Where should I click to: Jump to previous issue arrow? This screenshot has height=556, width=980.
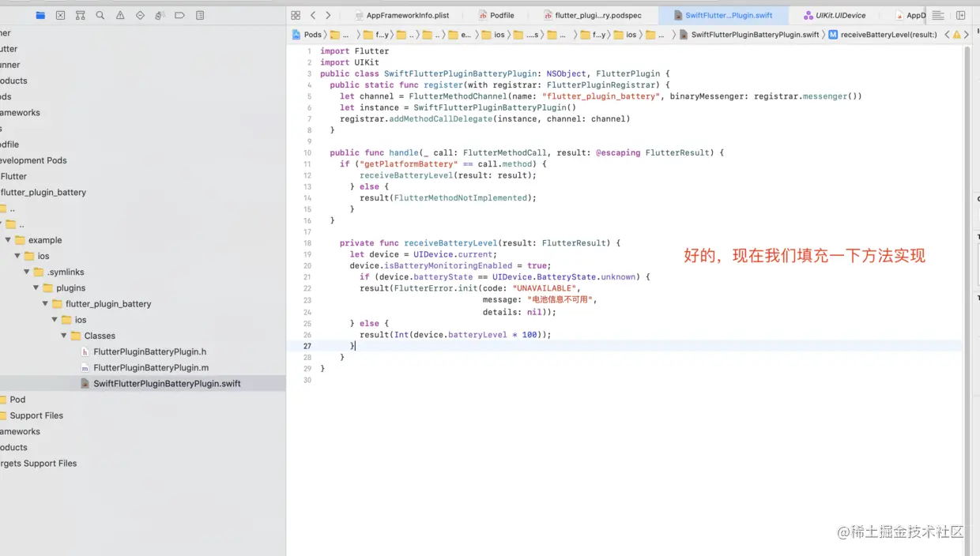pyautogui.click(x=947, y=35)
